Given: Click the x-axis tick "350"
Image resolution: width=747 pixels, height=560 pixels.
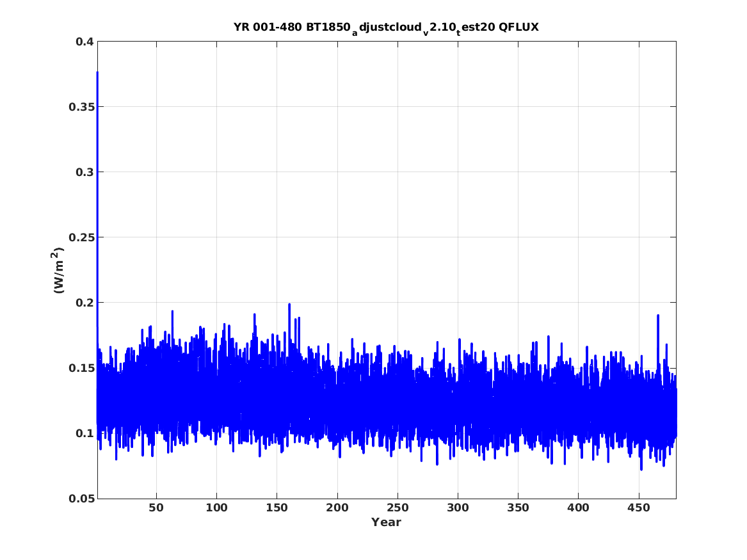Looking at the screenshot, I should pos(518,508).
